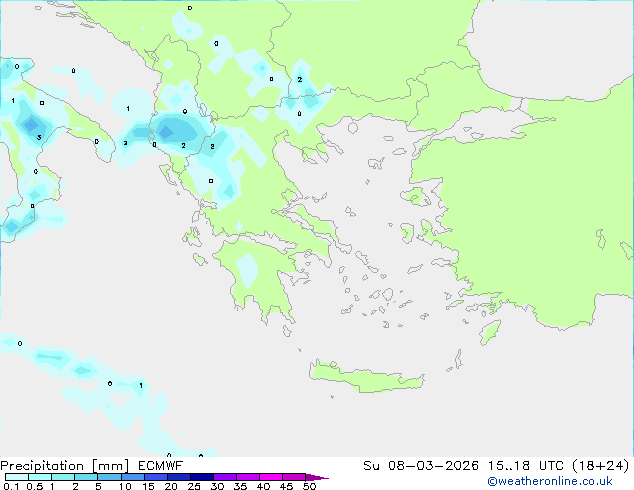Screen dimensions: 634x490
Task: Select the 'ECMWF' model label
Action: tap(161, 466)
